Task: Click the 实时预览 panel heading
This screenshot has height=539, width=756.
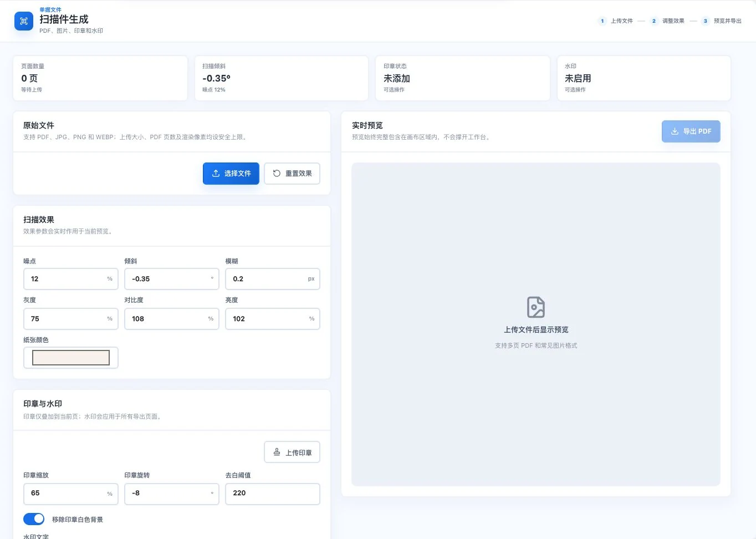Action: click(367, 125)
